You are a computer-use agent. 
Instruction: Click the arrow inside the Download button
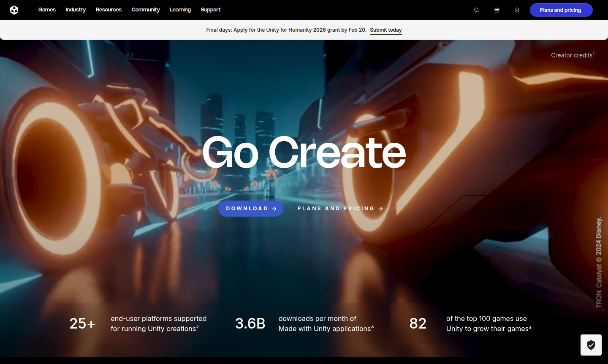click(274, 209)
